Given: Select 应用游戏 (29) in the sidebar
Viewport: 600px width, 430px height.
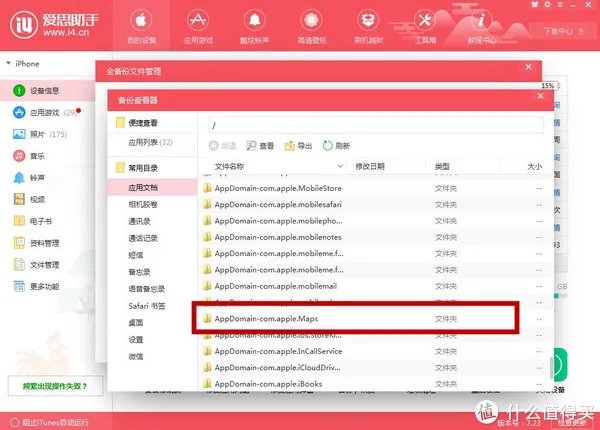Looking at the screenshot, I should (48, 112).
